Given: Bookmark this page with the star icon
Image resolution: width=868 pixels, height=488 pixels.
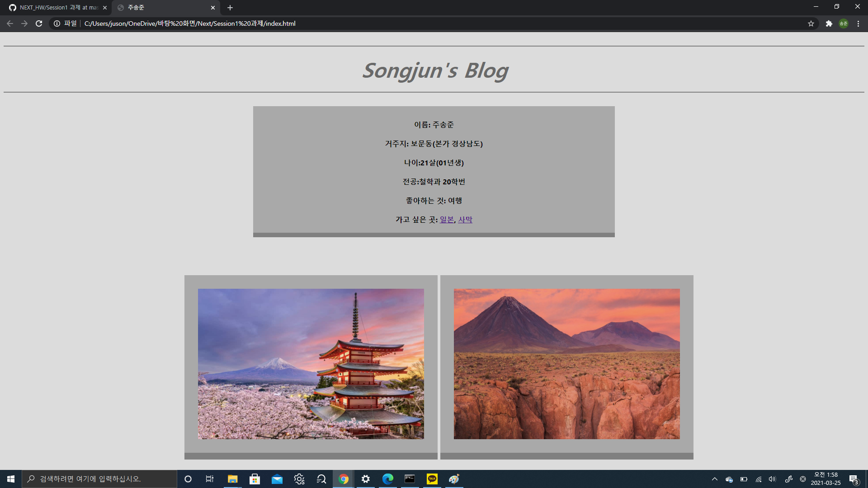Looking at the screenshot, I should coord(811,23).
